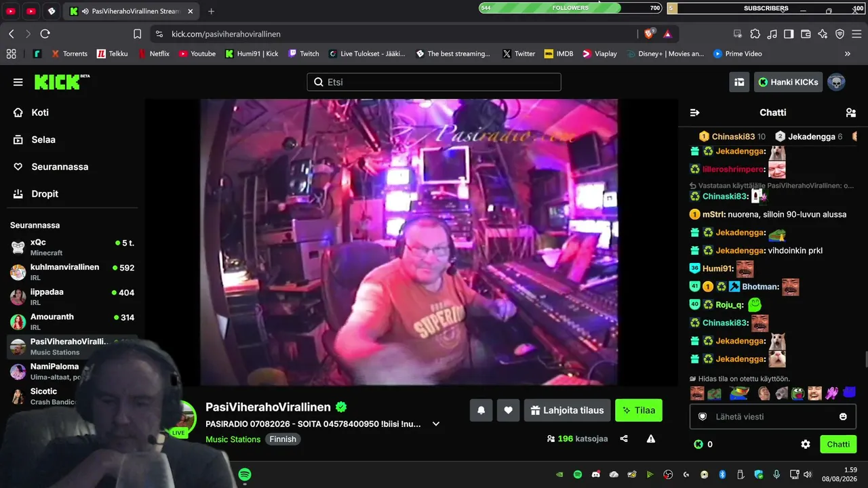868x488 pixels.
Task: Click the Finnish language tag
Action: point(283,439)
